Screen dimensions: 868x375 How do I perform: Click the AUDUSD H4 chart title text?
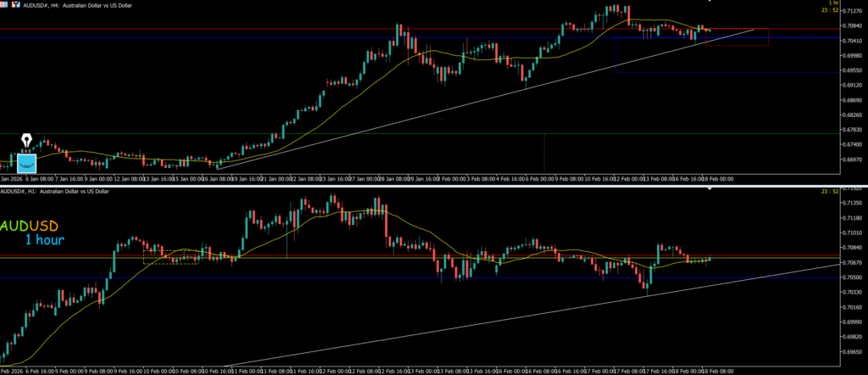tap(76, 5)
